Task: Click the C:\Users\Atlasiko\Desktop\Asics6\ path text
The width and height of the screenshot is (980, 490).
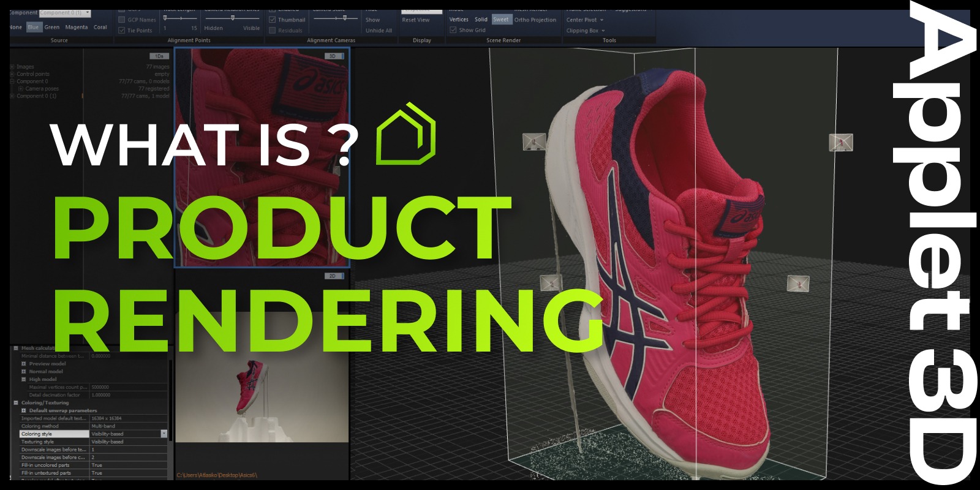Action: [x=217, y=475]
